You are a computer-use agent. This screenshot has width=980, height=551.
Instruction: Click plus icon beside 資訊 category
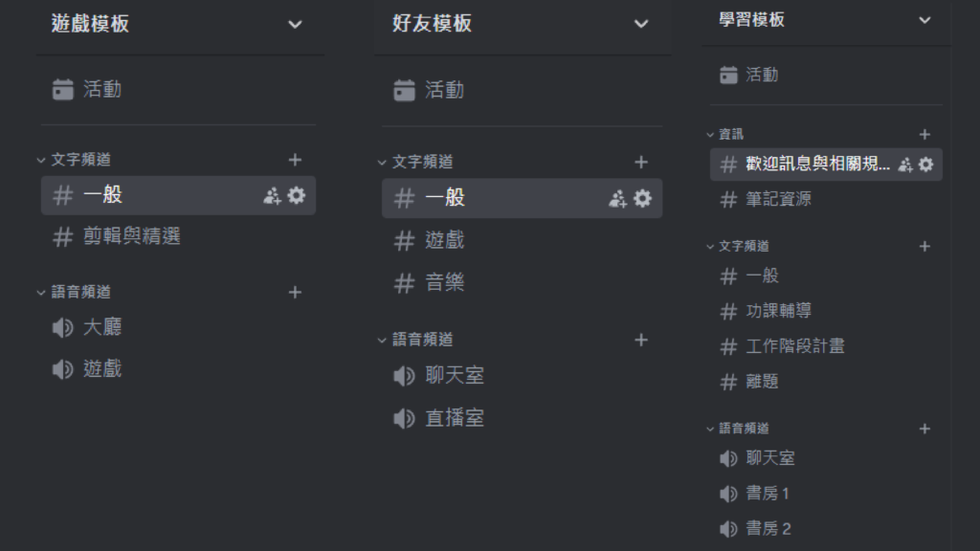925,134
